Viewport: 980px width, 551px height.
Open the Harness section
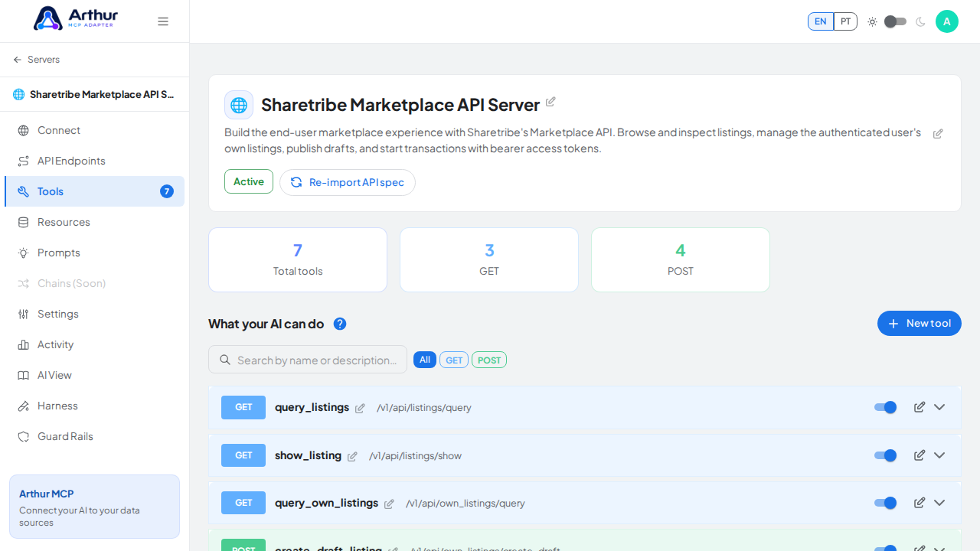coord(94,406)
